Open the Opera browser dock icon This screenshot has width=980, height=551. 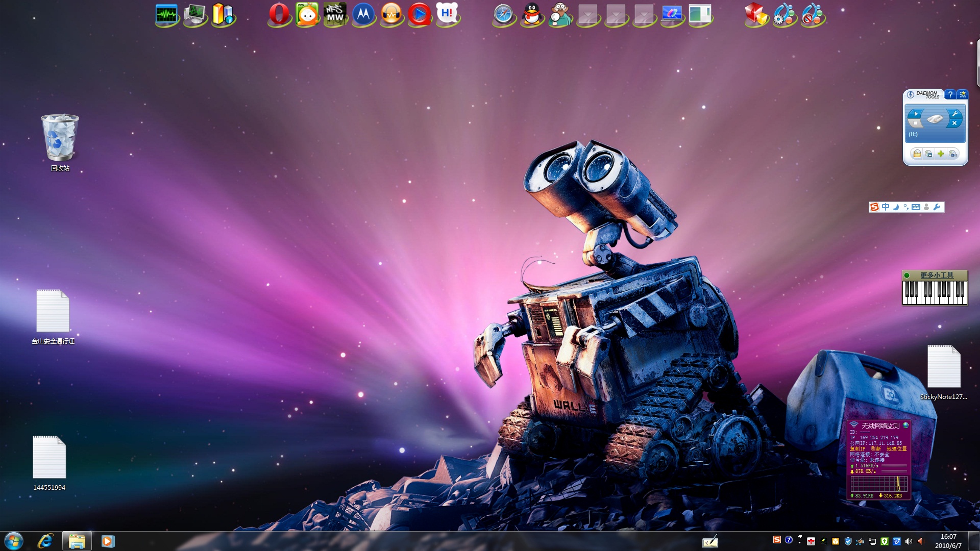tap(279, 14)
